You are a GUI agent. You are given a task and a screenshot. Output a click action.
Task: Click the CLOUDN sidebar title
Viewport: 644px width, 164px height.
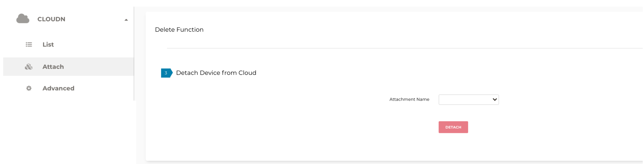point(51,19)
